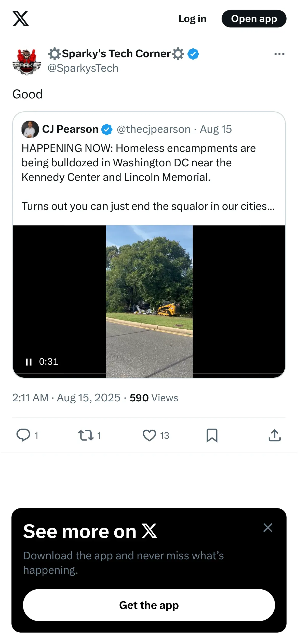Viewport: 298px width, 644px height.
Task: Open CJ Pearson's profile picture
Action: pos(30,129)
